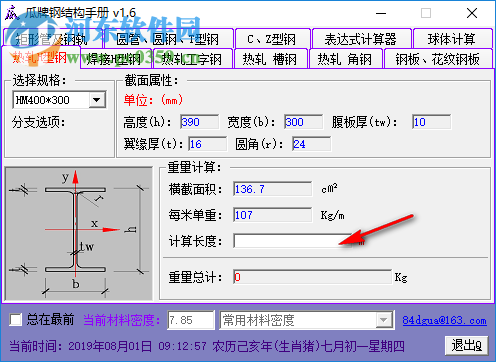Focus the 计算长度 input field
496x362 pixels.
click(293, 241)
